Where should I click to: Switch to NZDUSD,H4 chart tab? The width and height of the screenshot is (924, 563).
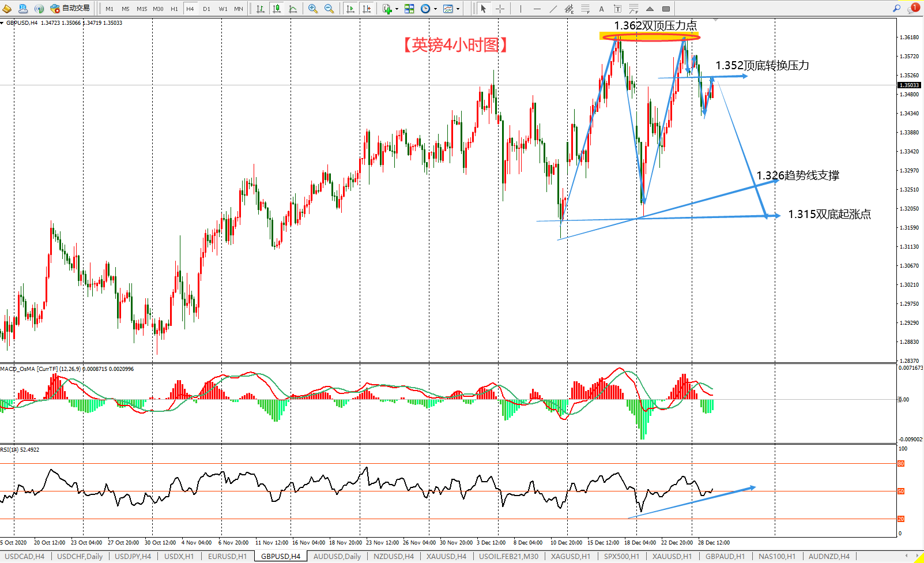tap(394, 557)
